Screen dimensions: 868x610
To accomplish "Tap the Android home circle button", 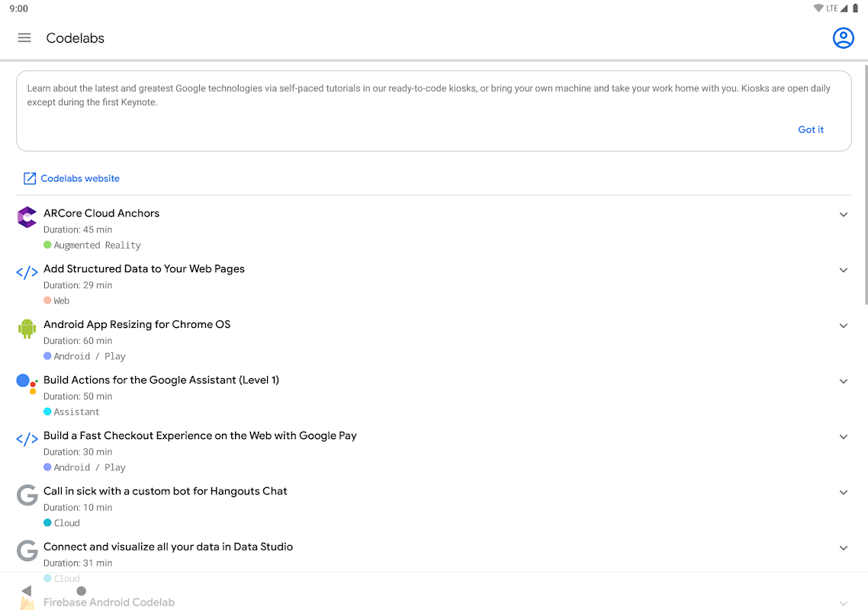I will 82,591.
